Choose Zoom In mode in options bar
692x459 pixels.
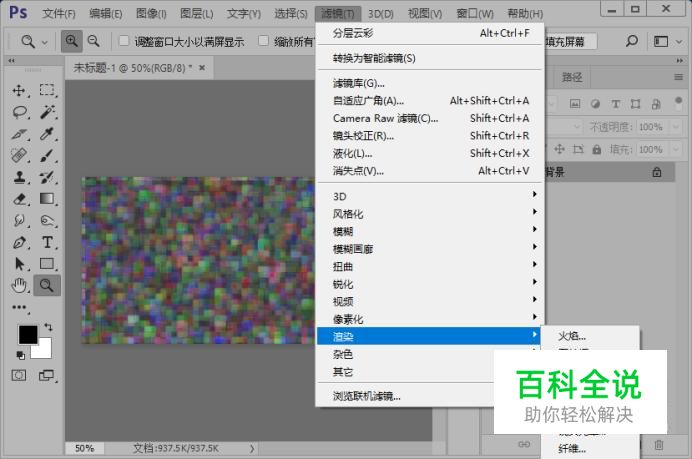coord(71,41)
